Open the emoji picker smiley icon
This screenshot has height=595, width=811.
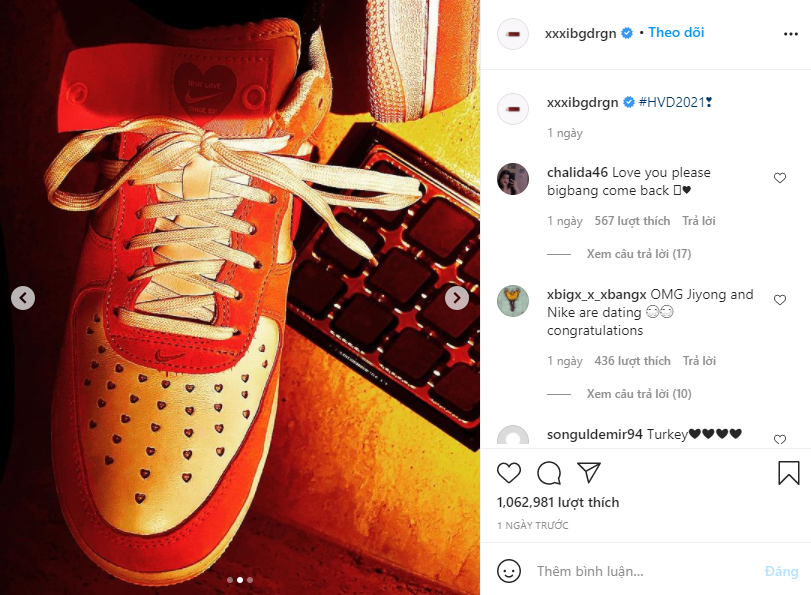coord(508,571)
